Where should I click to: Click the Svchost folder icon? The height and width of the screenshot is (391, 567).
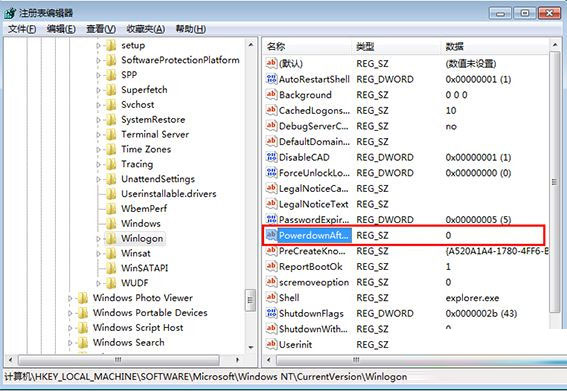[111, 105]
